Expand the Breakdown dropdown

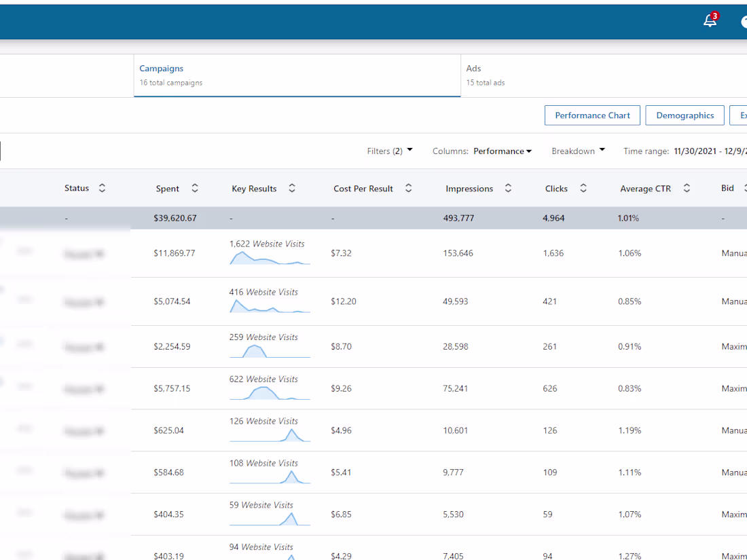578,151
